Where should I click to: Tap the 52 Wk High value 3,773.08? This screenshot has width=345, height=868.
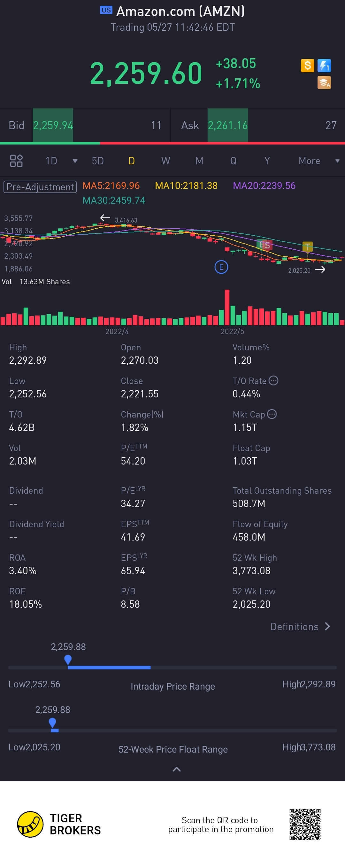(x=251, y=570)
